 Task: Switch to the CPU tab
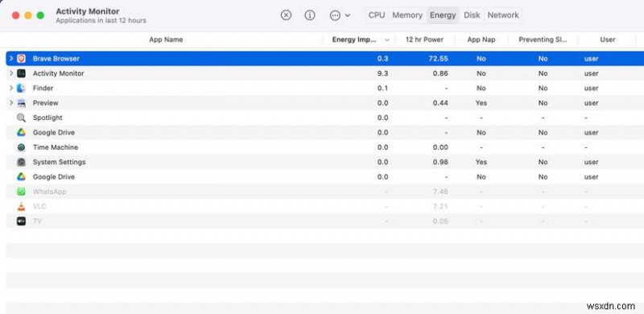point(377,15)
